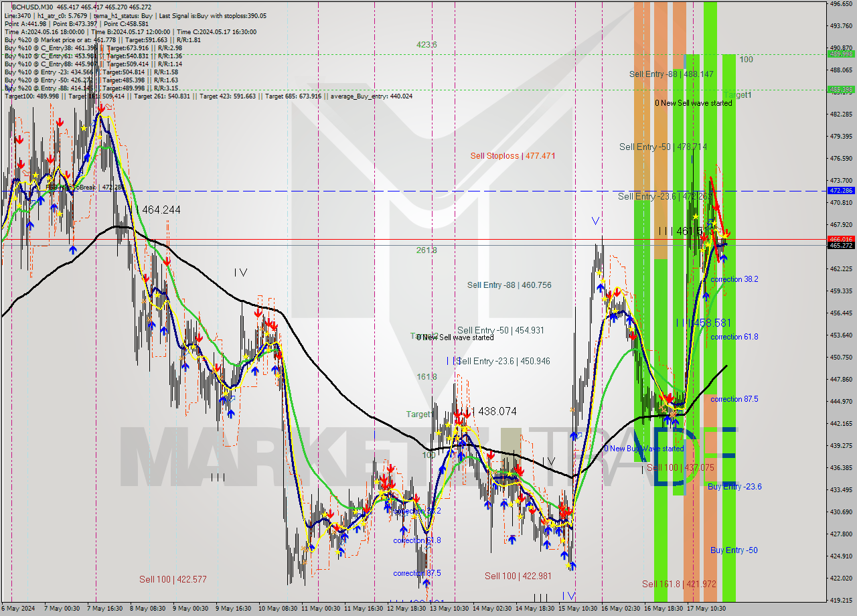The image size is (857, 616).
Task: Click the 438.074 price label
Action: [x=497, y=412]
